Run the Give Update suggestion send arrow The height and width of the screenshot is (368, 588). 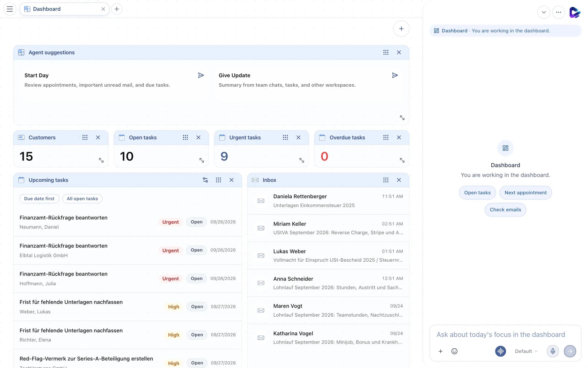tap(395, 75)
